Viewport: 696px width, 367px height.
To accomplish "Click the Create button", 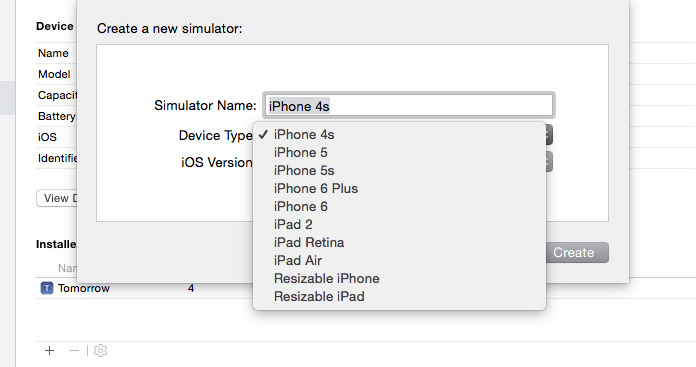I will [x=577, y=253].
